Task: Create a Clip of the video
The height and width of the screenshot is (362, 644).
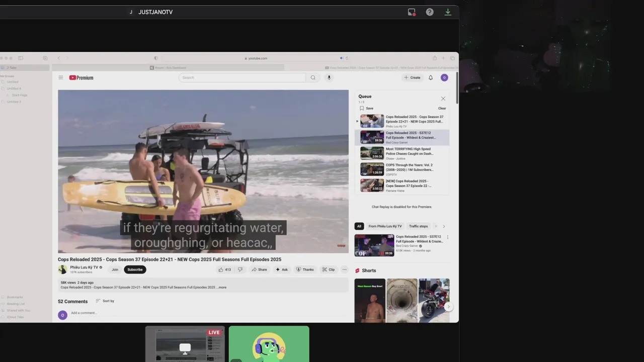Action: [329, 269]
